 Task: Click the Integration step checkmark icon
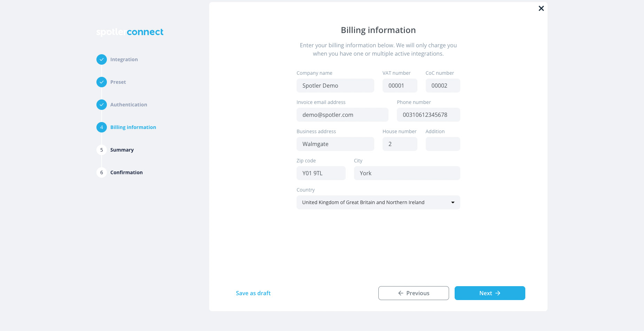pos(102,59)
